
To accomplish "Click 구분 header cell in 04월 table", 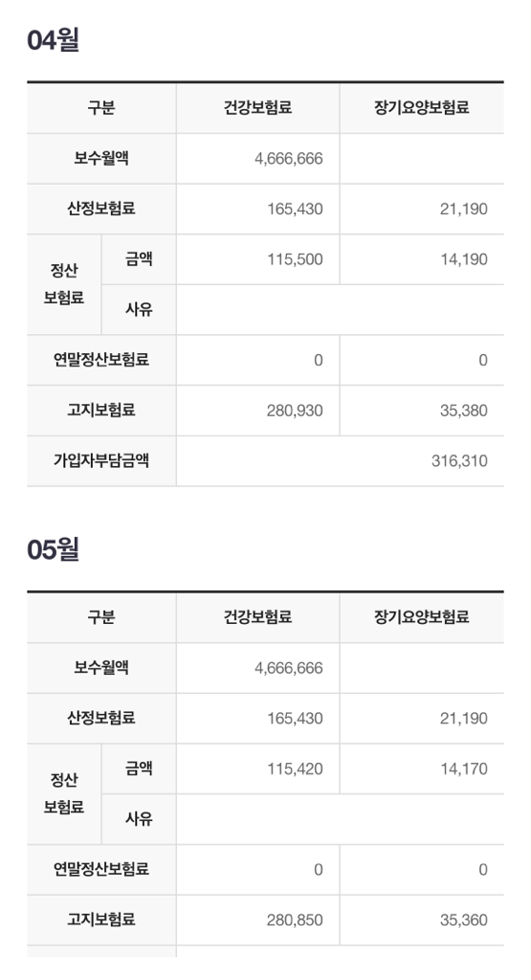I will click(101, 107).
